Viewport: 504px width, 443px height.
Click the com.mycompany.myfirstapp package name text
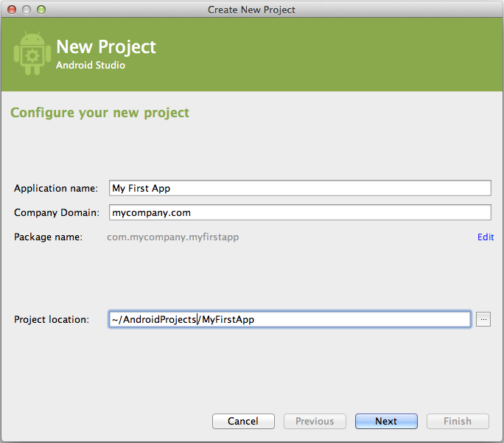click(172, 237)
